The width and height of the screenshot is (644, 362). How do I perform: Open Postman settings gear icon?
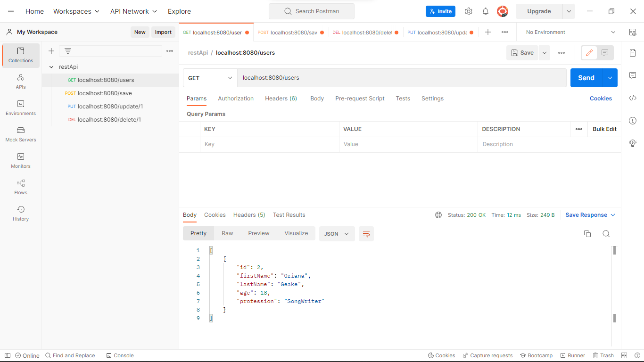click(468, 11)
